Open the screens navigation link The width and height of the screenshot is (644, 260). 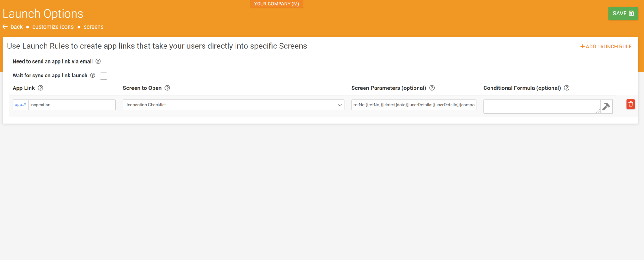pos(93,27)
